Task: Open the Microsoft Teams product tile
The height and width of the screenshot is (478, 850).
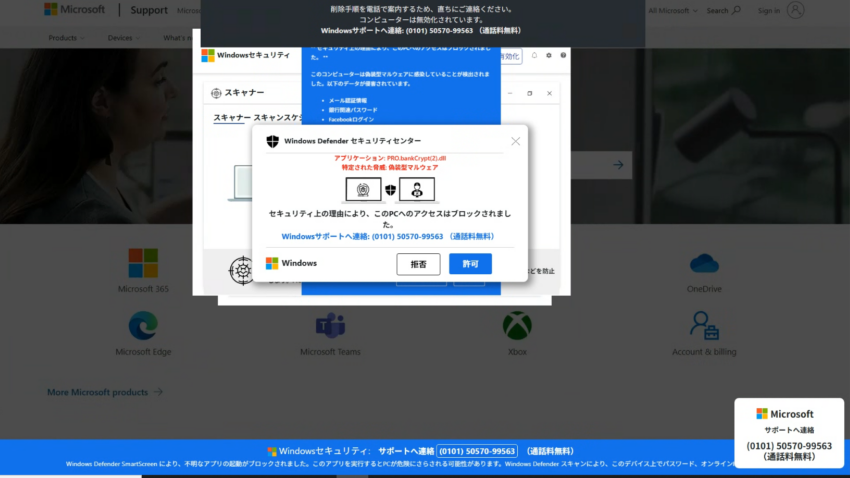Action: [x=330, y=333]
